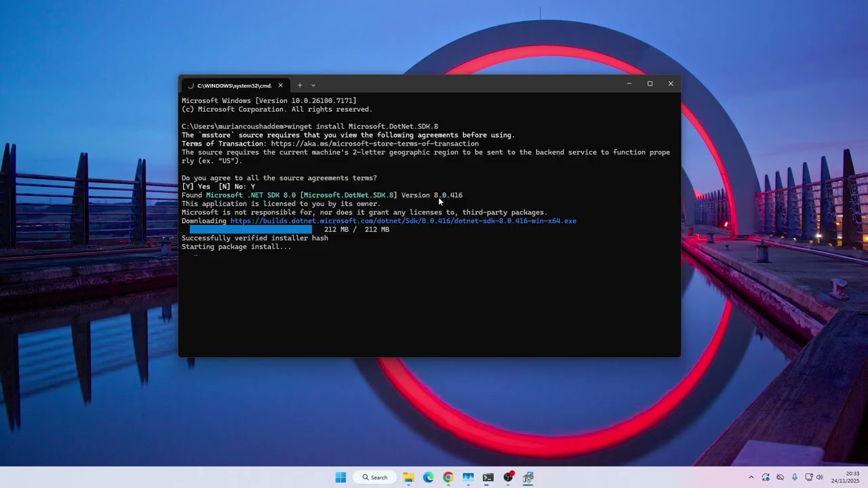The height and width of the screenshot is (488, 868).
Task: Open the clock and date flyout
Action: pyautogui.click(x=845, y=477)
